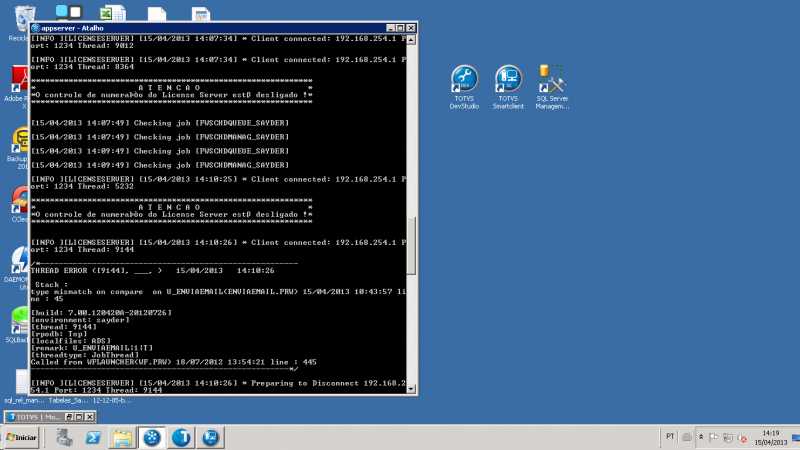Viewport: 800px width, 450px height.
Task: Click the red alert tray icon
Action: coord(743,438)
